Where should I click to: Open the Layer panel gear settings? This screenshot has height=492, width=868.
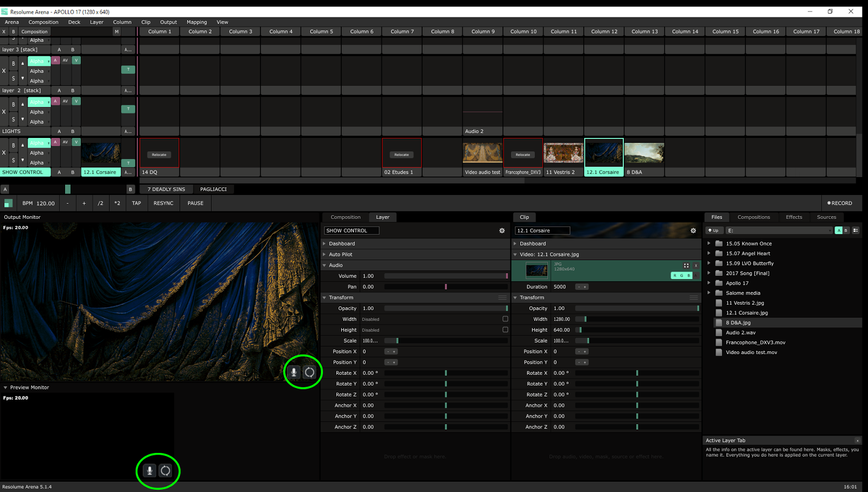point(502,231)
